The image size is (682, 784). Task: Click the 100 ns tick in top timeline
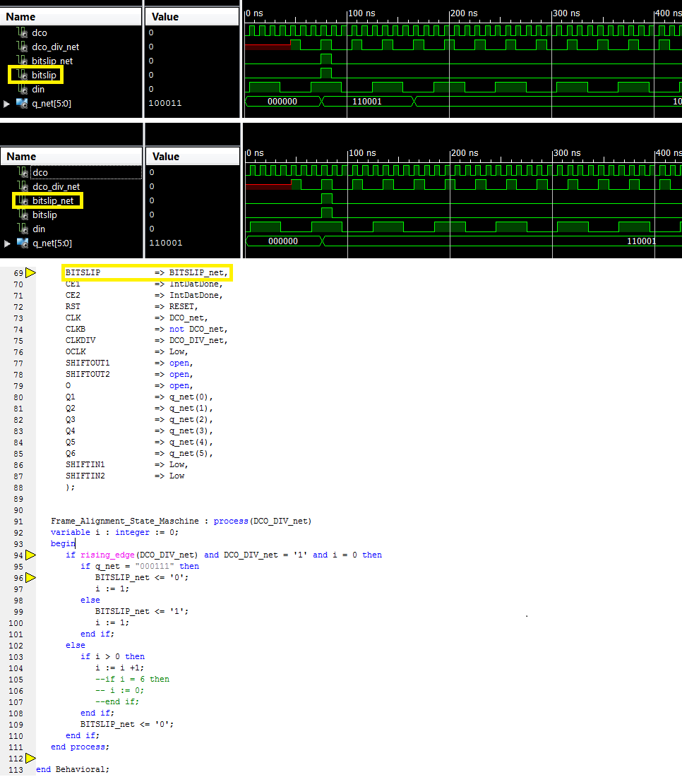tap(361, 13)
